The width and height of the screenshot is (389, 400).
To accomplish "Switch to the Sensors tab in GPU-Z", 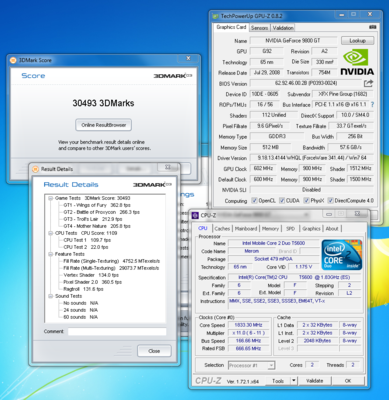I will pyautogui.click(x=259, y=28).
